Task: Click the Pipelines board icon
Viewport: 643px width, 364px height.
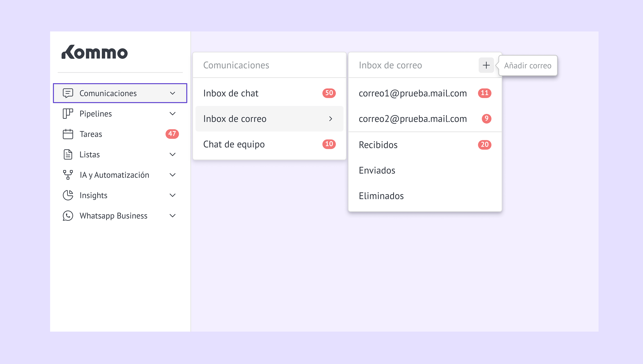Action: coord(68,113)
